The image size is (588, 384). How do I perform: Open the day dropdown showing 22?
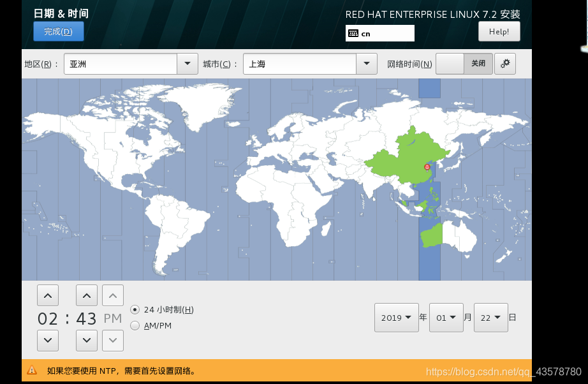(x=491, y=318)
